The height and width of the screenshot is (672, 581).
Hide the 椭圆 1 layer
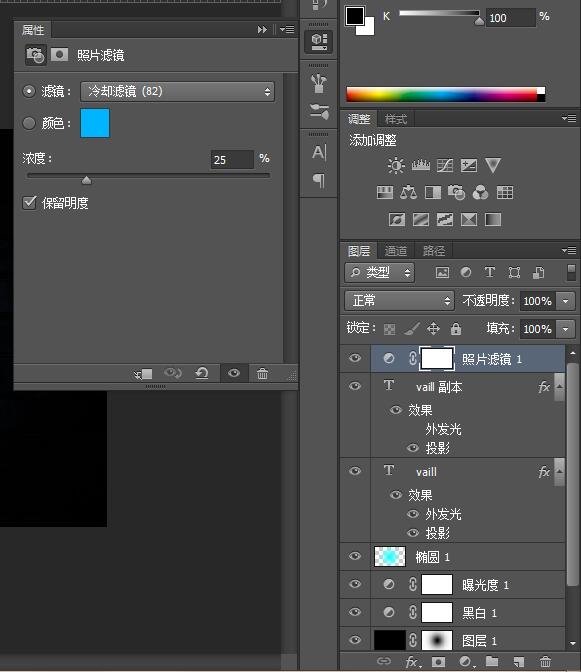point(355,556)
